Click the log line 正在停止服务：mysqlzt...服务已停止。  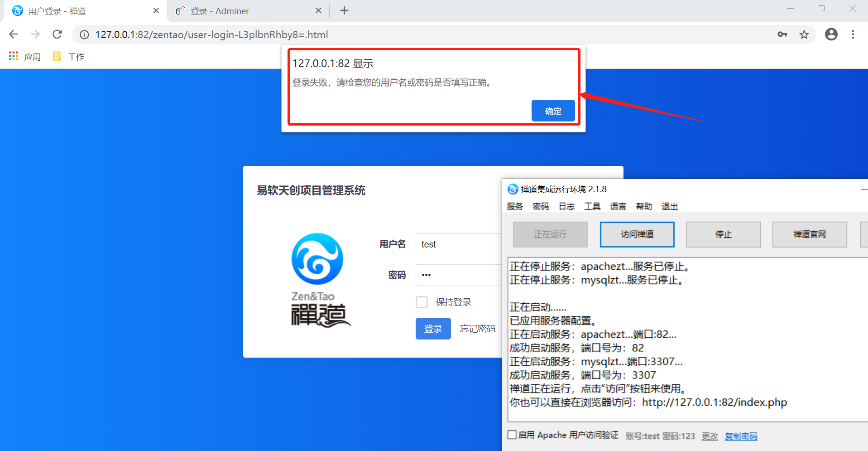[x=596, y=280]
